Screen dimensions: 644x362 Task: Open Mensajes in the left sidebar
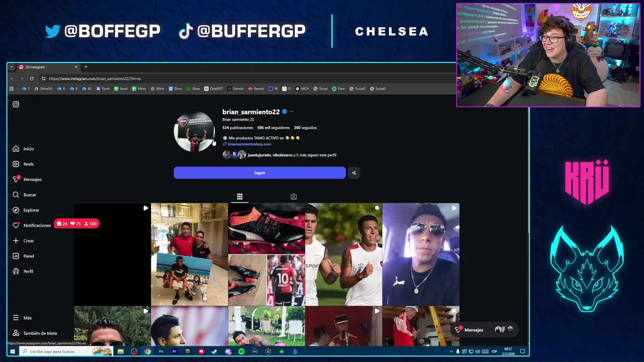pos(27,179)
